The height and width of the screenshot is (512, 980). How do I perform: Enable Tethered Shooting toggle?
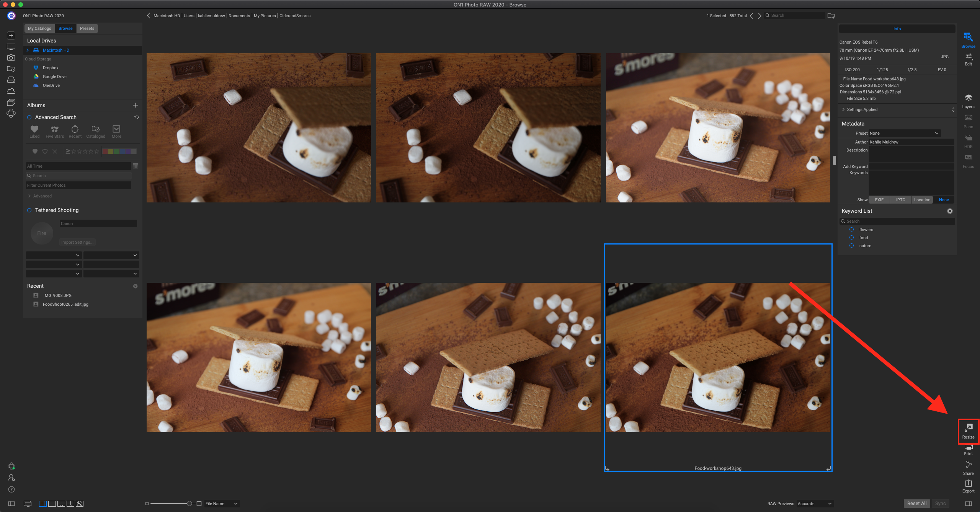click(x=29, y=210)
